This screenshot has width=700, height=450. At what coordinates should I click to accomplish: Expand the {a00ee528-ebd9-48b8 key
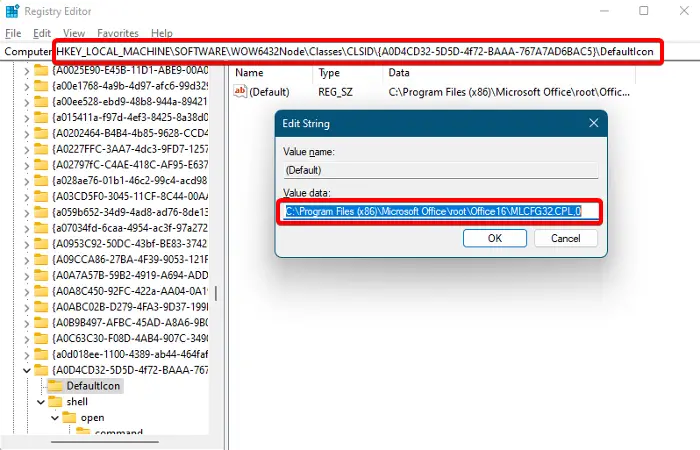26,103
